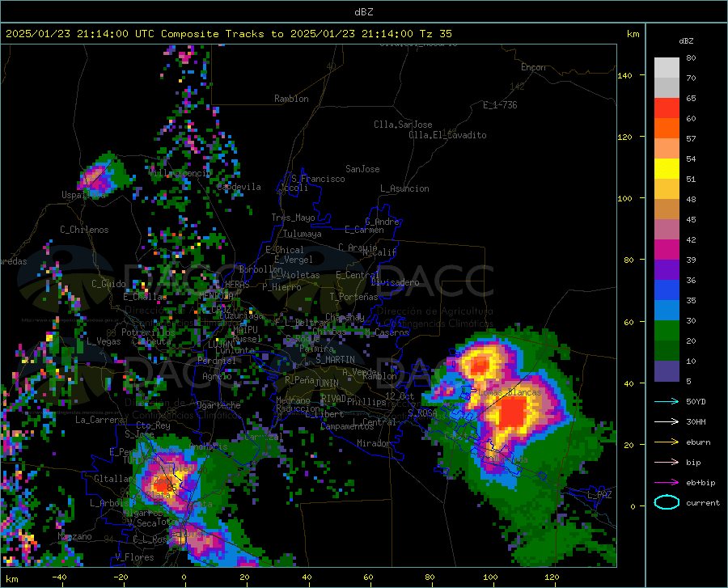Click the 'Ramblon' label near the map top
Viewport: 728px width, 588px height.
tap(291, 99)
